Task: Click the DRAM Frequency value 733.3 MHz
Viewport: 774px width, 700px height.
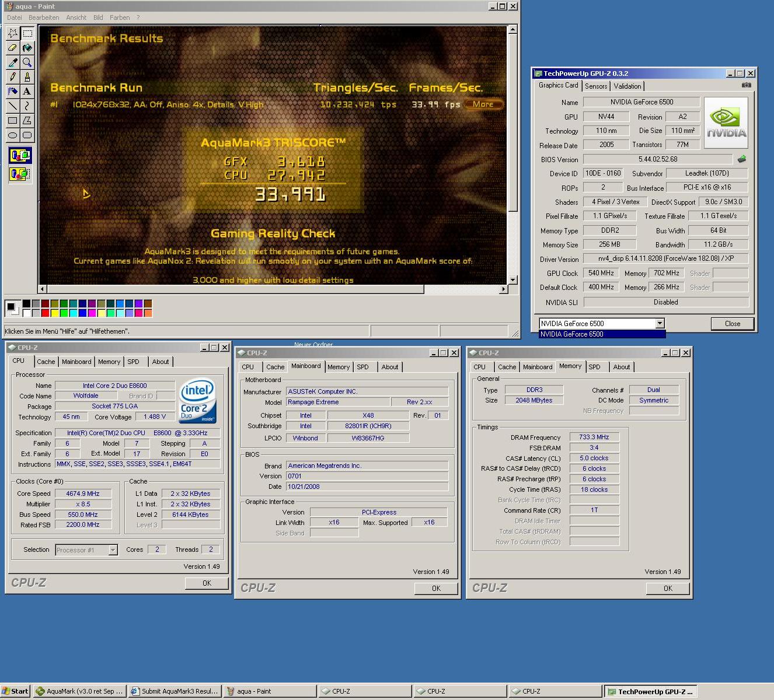Action: [x=594, y=437]
